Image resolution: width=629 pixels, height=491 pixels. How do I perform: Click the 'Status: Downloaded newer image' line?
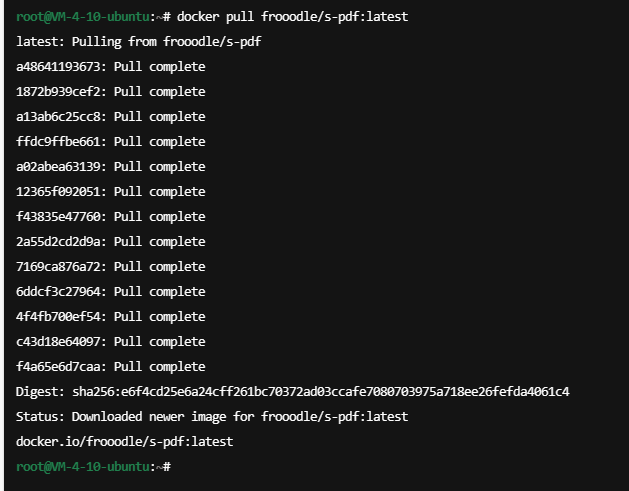[x=212, y=416]
